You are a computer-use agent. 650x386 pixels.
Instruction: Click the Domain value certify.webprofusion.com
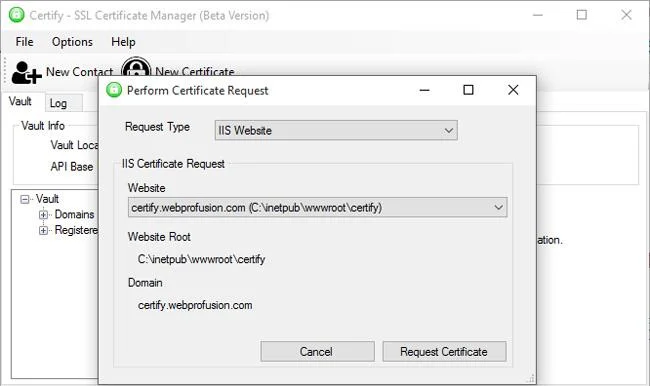[x=195, y=306]
